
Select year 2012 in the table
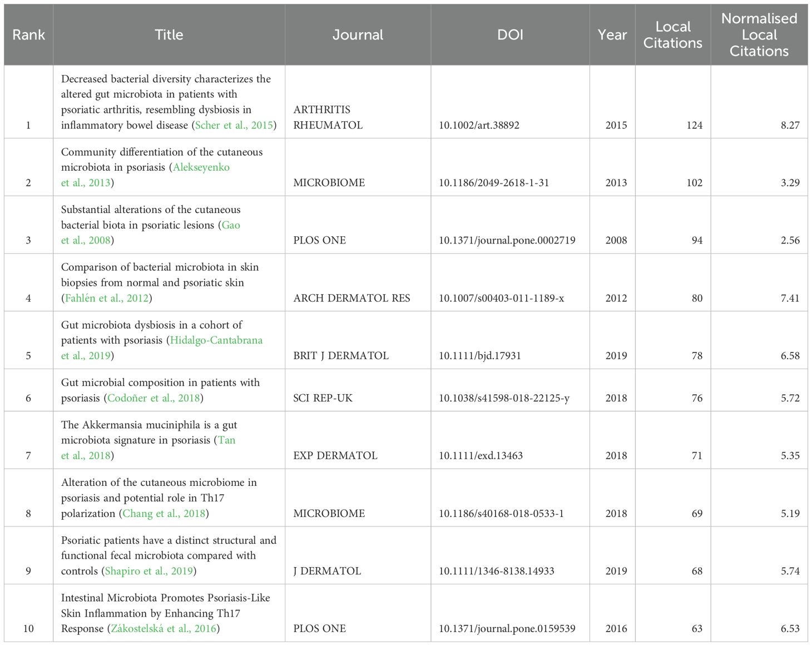point(616,299)
